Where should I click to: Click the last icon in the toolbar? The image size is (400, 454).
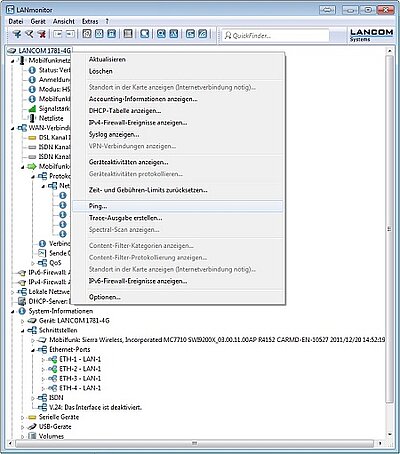203,34
